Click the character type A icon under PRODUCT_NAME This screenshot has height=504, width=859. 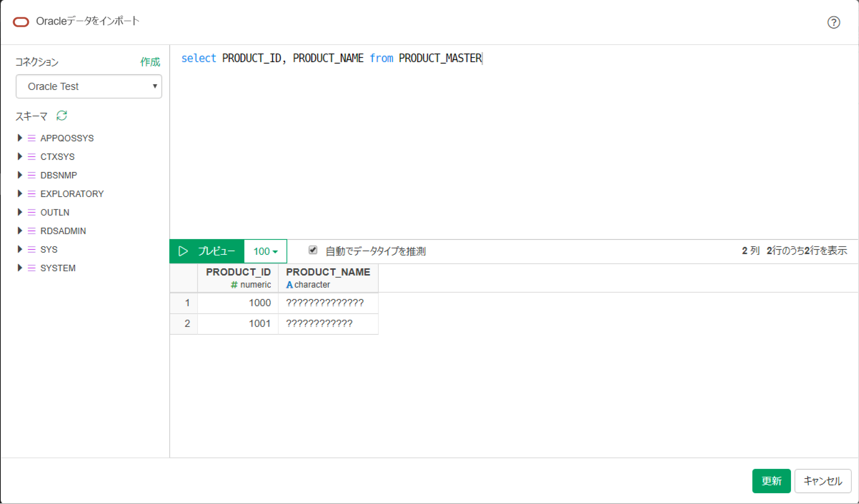pos(289,285)
